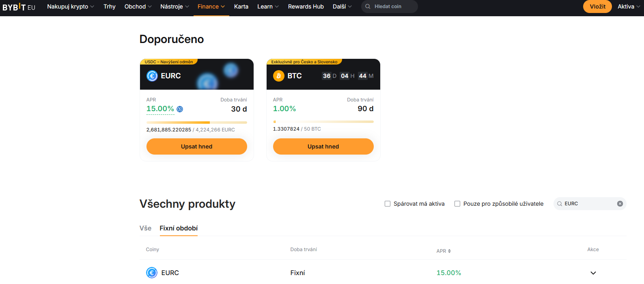Click the BTC coin icon in recommended card
Screen dimensions: 644x284
[279, 76]
